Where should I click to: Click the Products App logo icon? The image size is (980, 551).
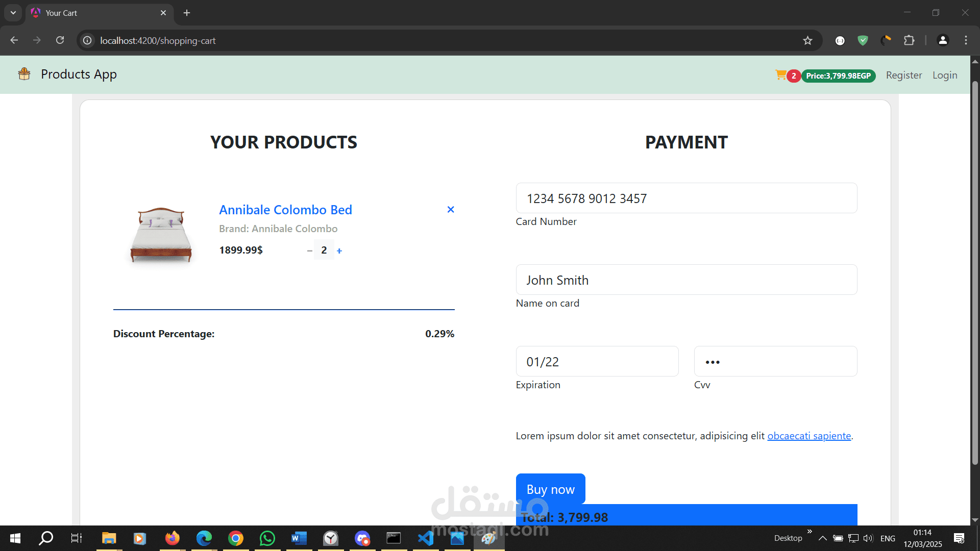pos(24,74)
